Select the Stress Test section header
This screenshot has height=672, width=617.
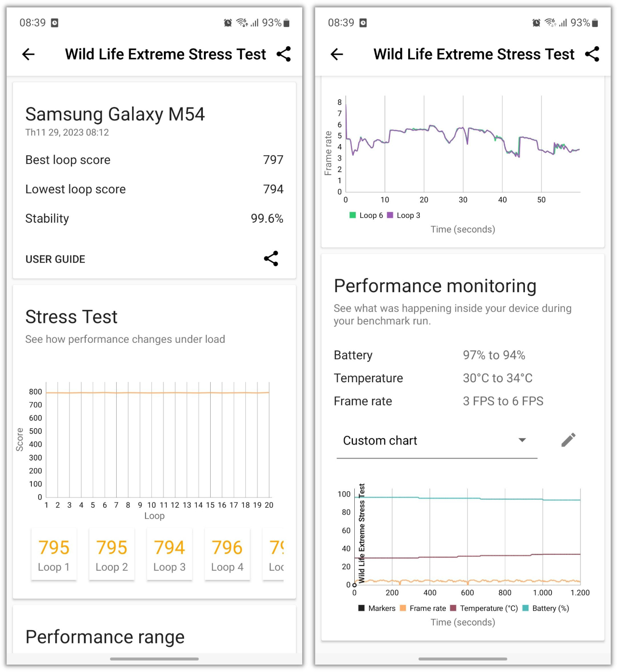[x=71, y=317]
